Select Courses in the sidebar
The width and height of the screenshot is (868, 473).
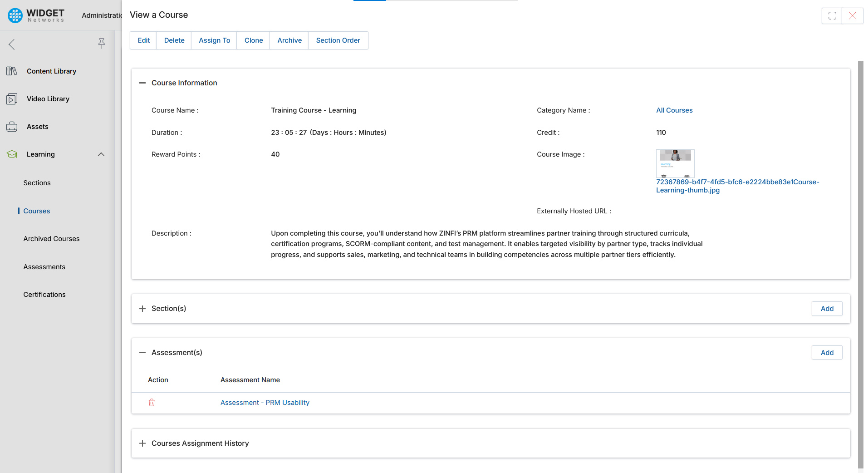pos(37,211)
